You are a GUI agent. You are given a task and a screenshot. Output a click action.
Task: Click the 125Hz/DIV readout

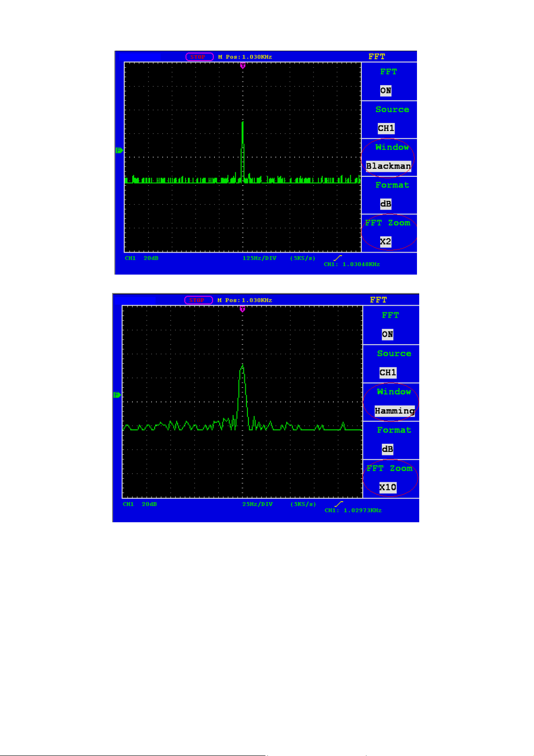click(x=259, y=258)
